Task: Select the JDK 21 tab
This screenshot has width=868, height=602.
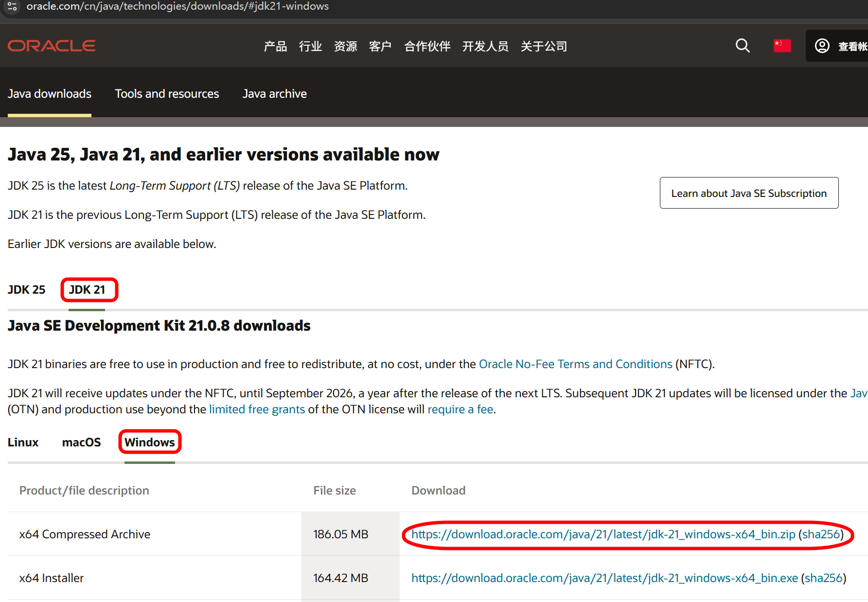Action: [x=87, y=290]
